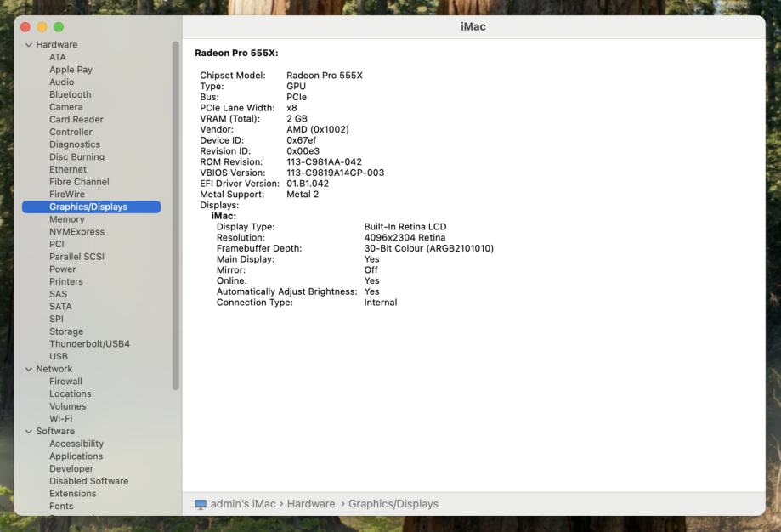This screenshot has height=532, width=781.
Task: Select USB in the sidebar
Action: [x=59, y=356]
